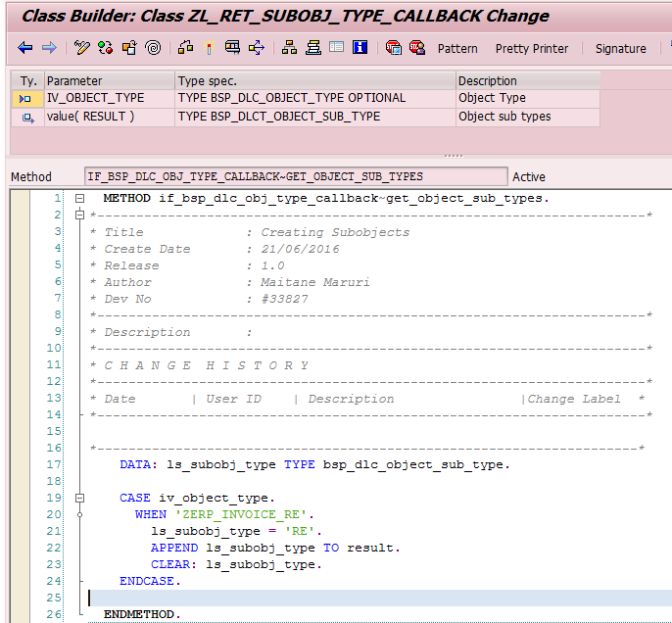Click TYPE BSP_DLC_OBJECT_TYPE OPTIONAL cell
This screenshot has height=623, width=672.
coord(315,98)
